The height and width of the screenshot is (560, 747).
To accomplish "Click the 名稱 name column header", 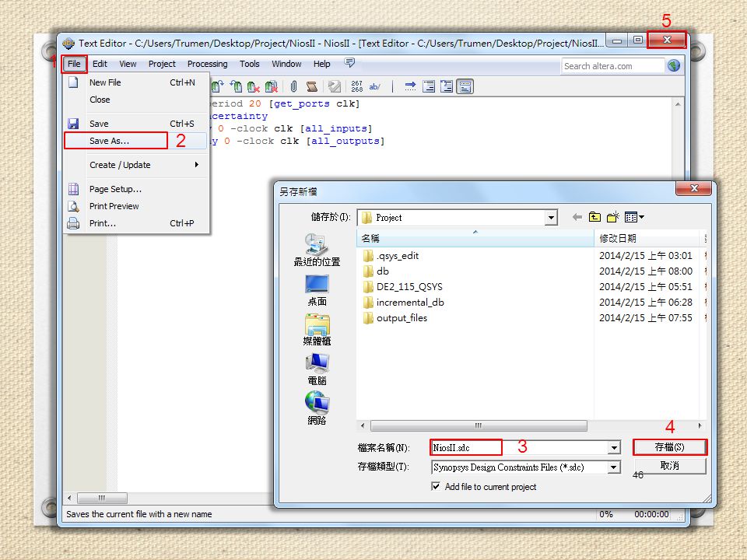I will click(x=475, y=238).
